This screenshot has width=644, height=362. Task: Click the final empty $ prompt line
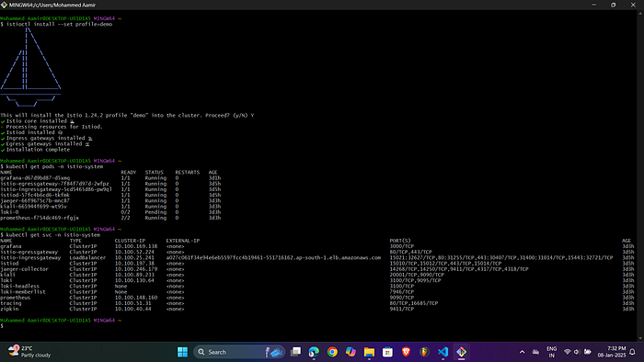pos(2,326)
